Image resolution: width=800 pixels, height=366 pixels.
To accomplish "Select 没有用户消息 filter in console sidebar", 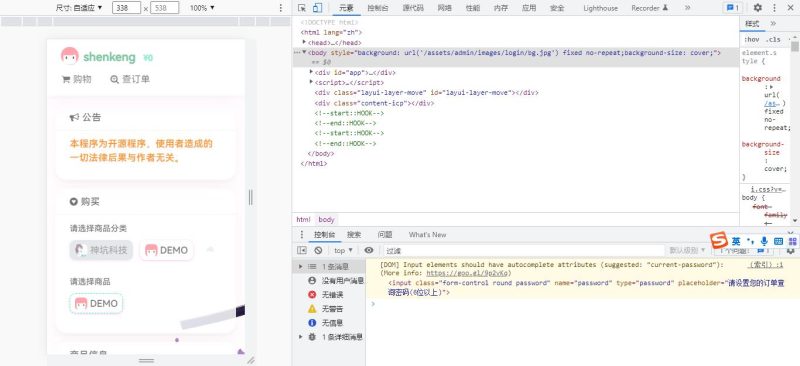I will [x=336, y=281].
